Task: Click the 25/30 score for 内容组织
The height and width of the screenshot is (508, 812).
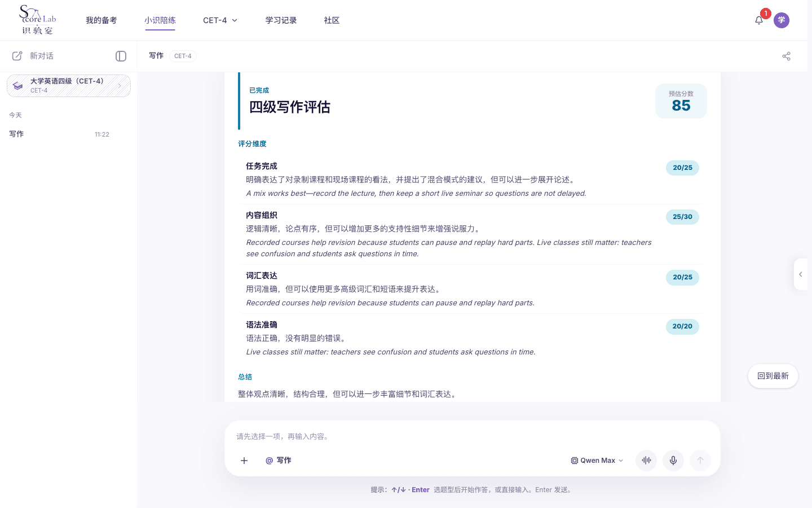Action: (682, 217)
